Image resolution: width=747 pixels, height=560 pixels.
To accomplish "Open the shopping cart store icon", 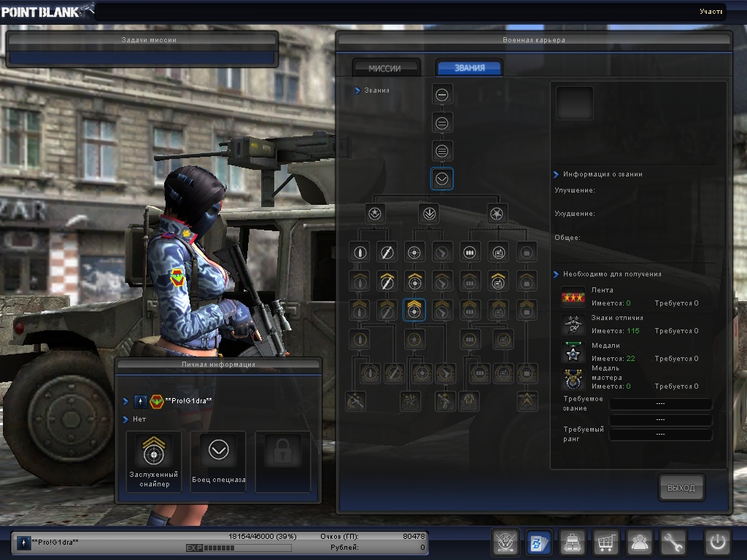I will click(605, 542).
